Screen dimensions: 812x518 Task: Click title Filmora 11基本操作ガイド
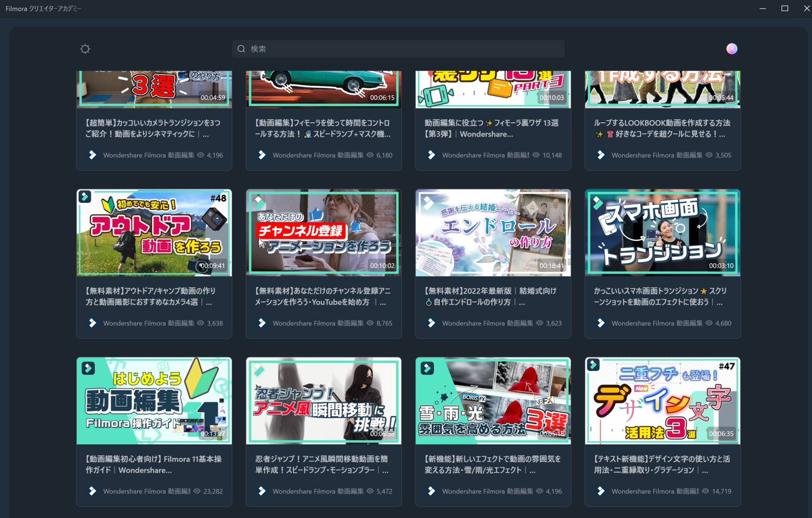[x=153, y=465]
